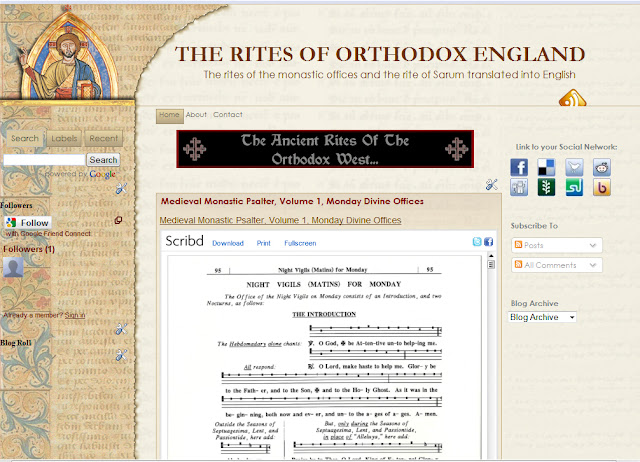Click the Scribd scrollbar up arrow

[491, 256]
